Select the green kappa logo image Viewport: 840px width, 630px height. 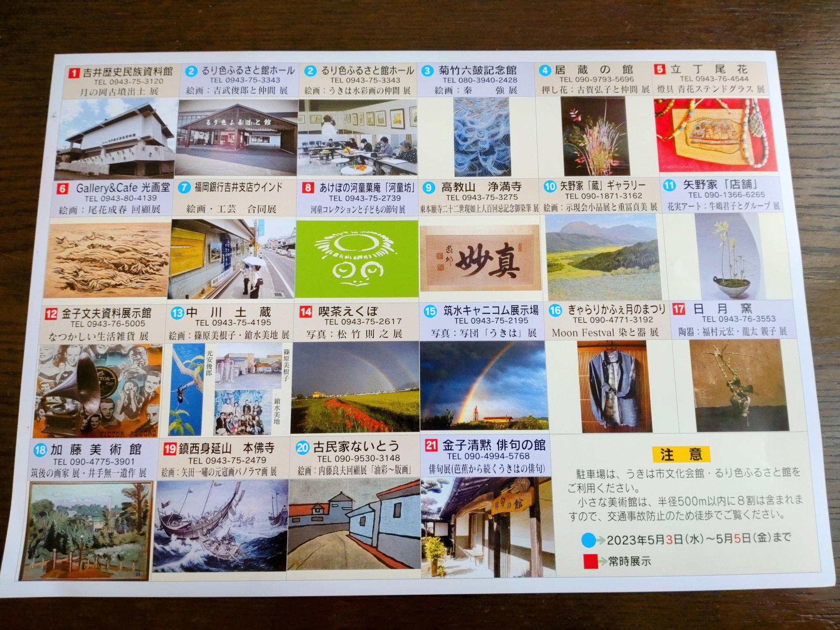click(357, 258)
